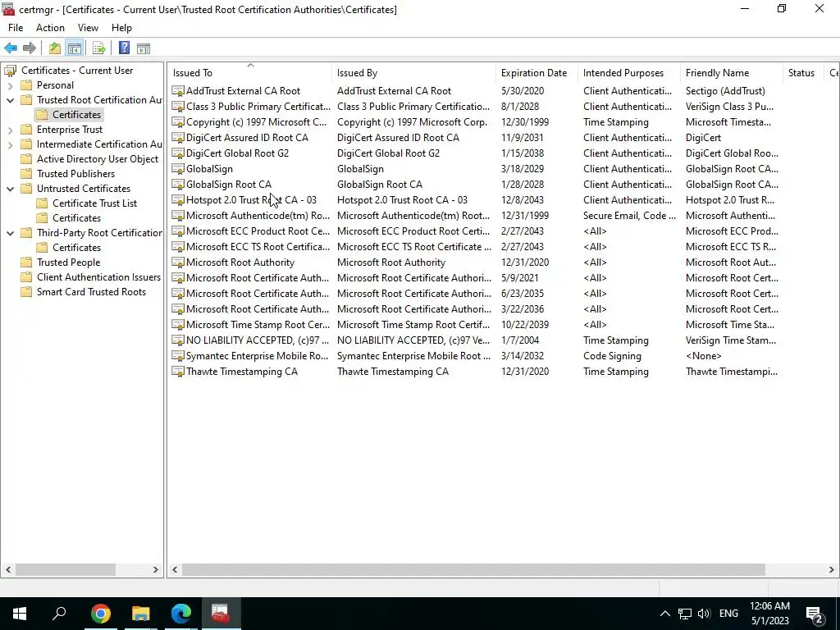Select Client Authentication Issuers tree item

pos(98,277)
